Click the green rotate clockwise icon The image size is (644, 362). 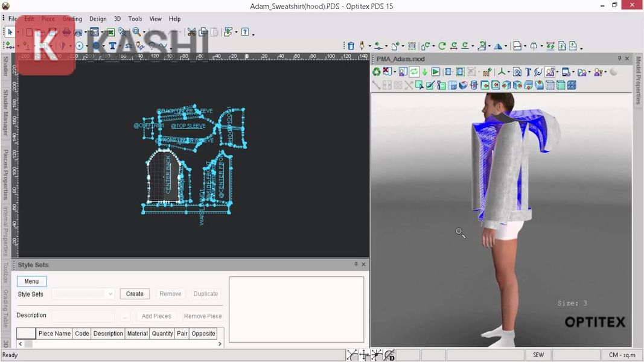(x=442, y=46)
